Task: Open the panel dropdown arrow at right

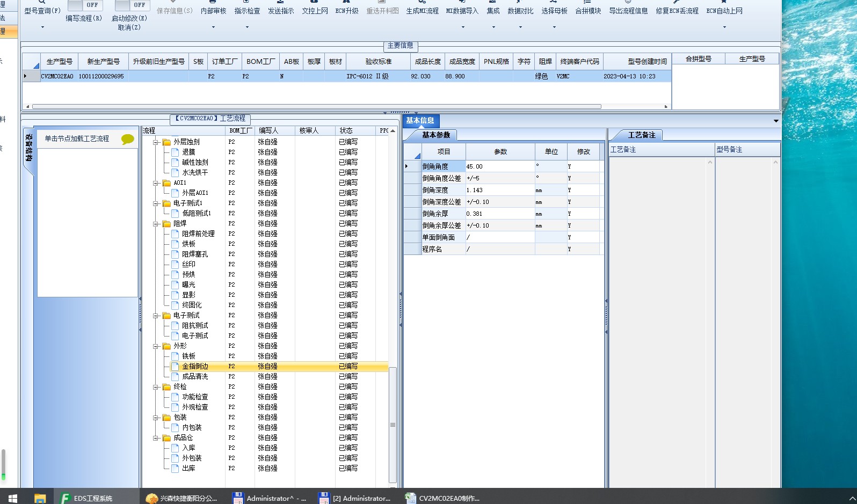Action: (776, 121)
